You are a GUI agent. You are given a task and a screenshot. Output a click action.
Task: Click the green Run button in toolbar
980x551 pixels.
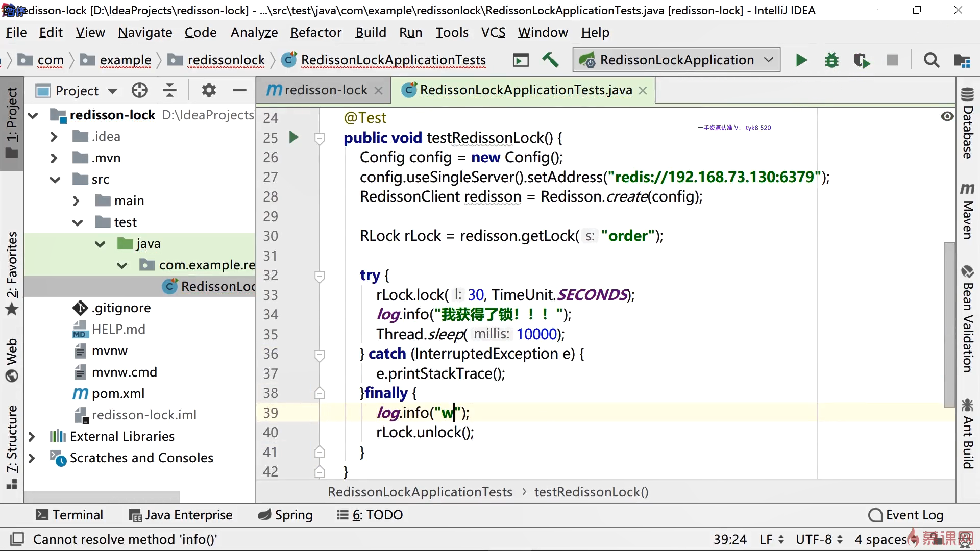tap(801, 60)
